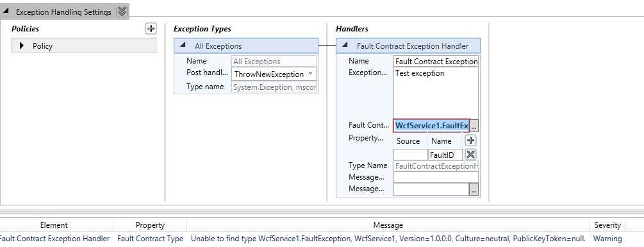Click the Message column header
Image resolution: width=644 pixels, height=247 pixels.
click(388, 225)
